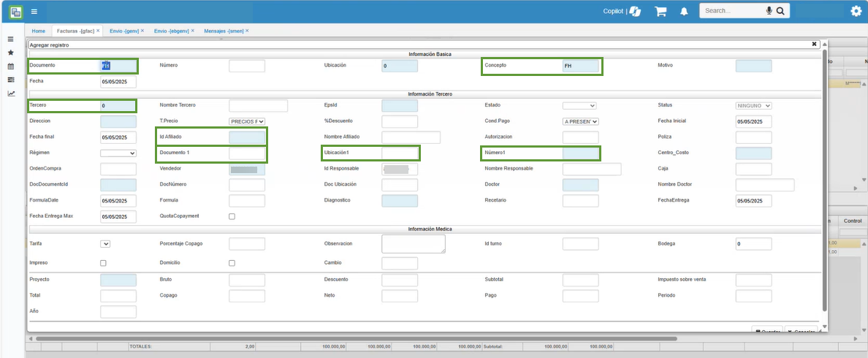Screen dimensions: 868x358
Task: Toggle the hamburger menu in blue header
Action: pos(34,11)
